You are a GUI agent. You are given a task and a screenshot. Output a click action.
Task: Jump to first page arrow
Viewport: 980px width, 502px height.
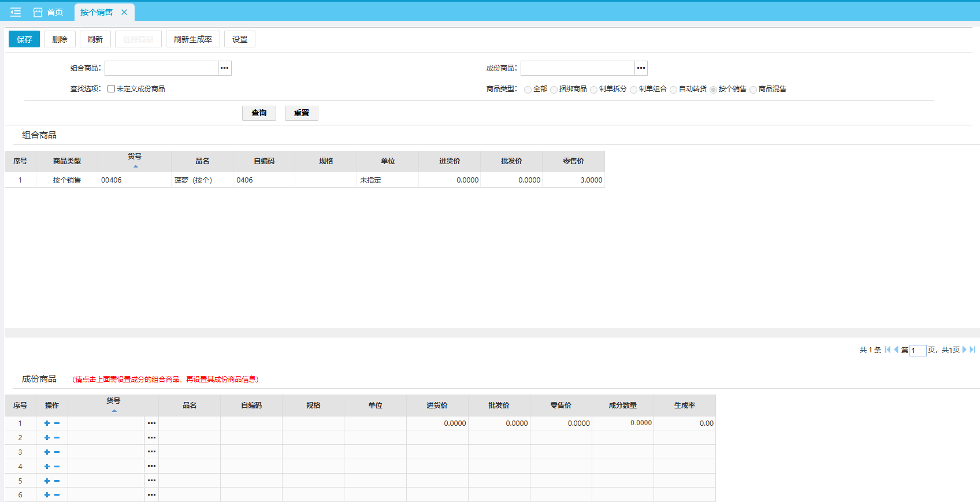888,349
